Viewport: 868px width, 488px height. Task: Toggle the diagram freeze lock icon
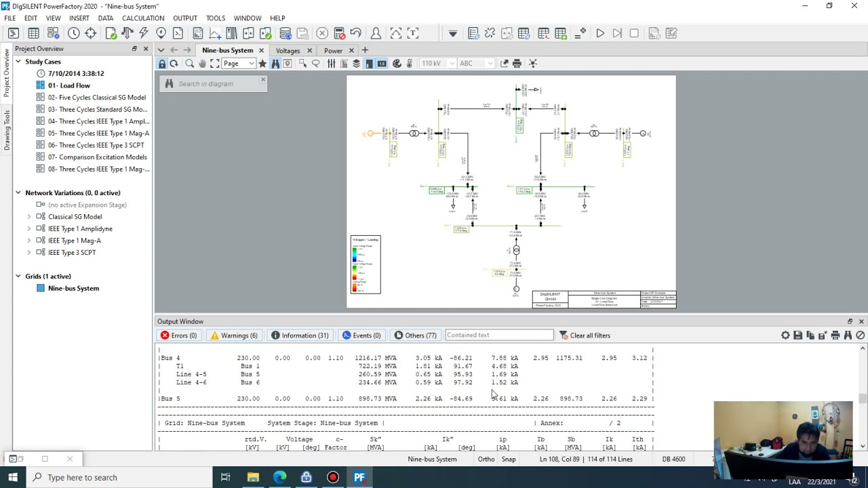(162, 64)
